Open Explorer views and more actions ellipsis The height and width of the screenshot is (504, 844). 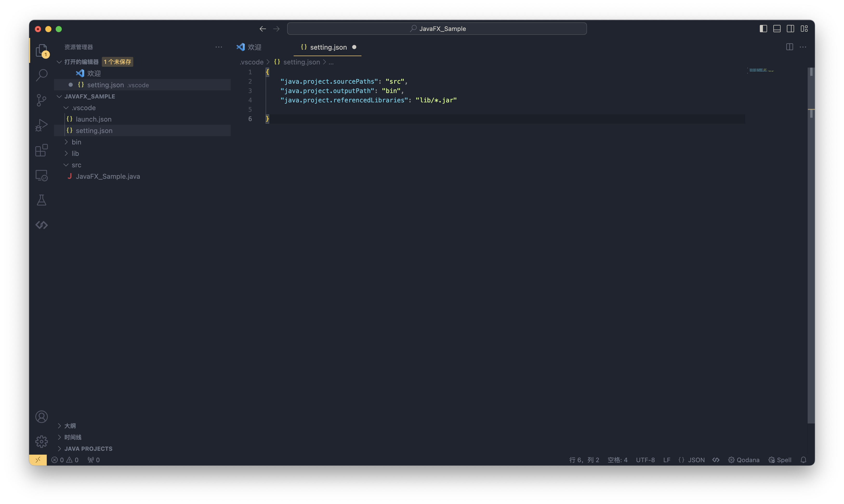(x=219, y=47)
